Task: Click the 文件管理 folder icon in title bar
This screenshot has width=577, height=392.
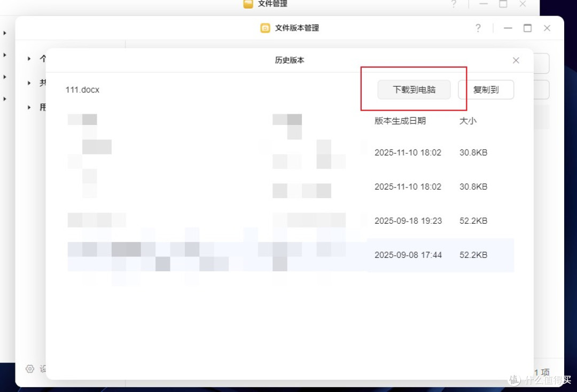Action: pos(248,4)
